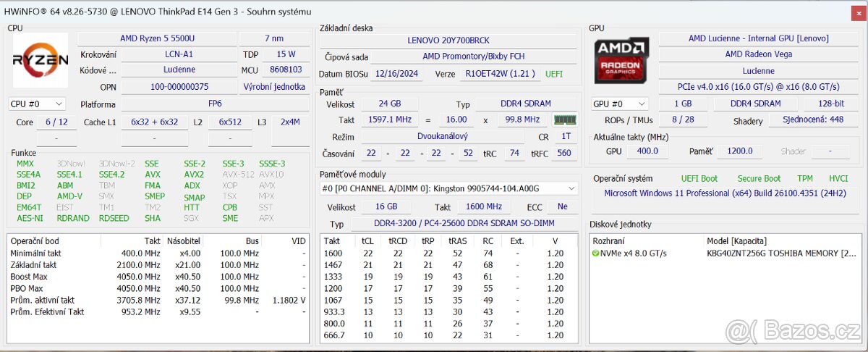Select the MCU value 8608103
The width and height of the screenshot is (868, 352).
286,70
